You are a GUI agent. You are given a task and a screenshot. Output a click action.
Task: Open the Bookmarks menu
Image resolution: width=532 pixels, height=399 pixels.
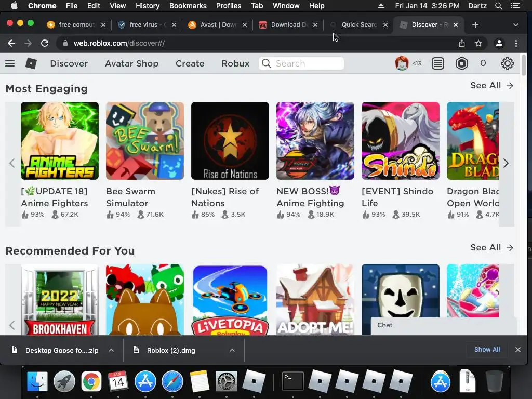[188, 6]
